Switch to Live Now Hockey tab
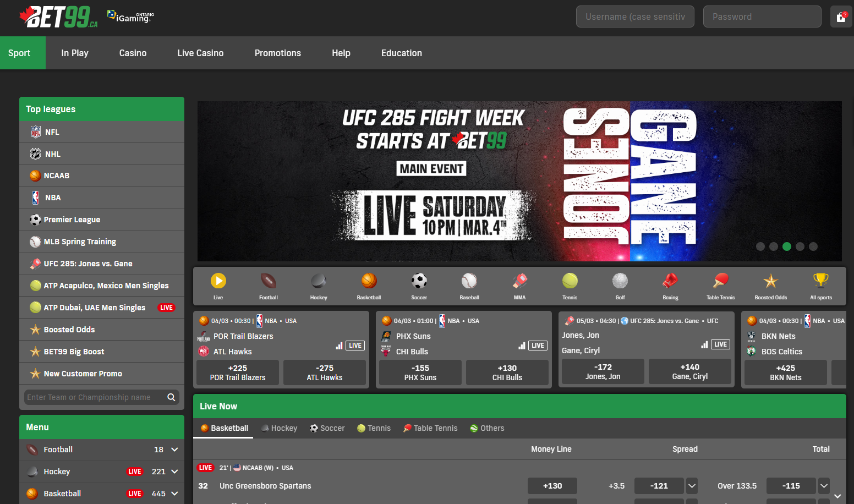The height and width of the screenshot is (504, 854). pyautogui.click(x=279, y=428)
